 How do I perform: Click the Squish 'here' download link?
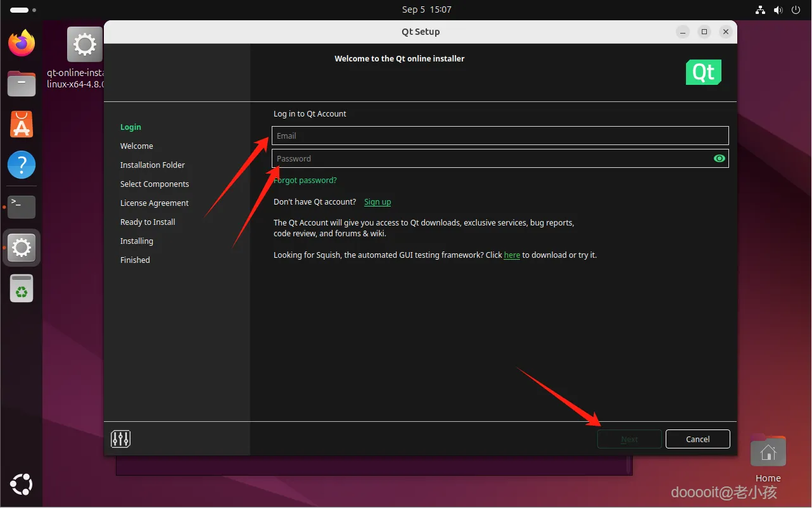(x=512, y=255)
